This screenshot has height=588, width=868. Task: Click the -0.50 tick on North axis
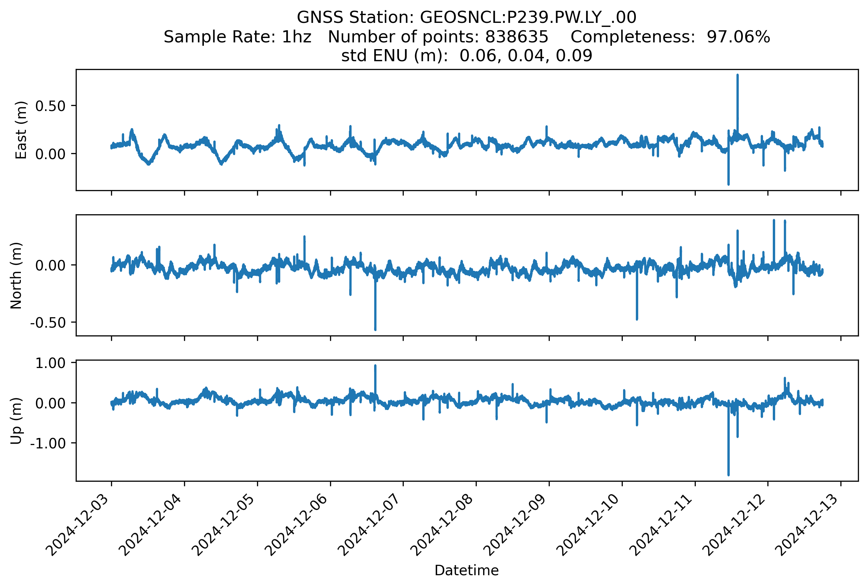click(x=48, y=323)
